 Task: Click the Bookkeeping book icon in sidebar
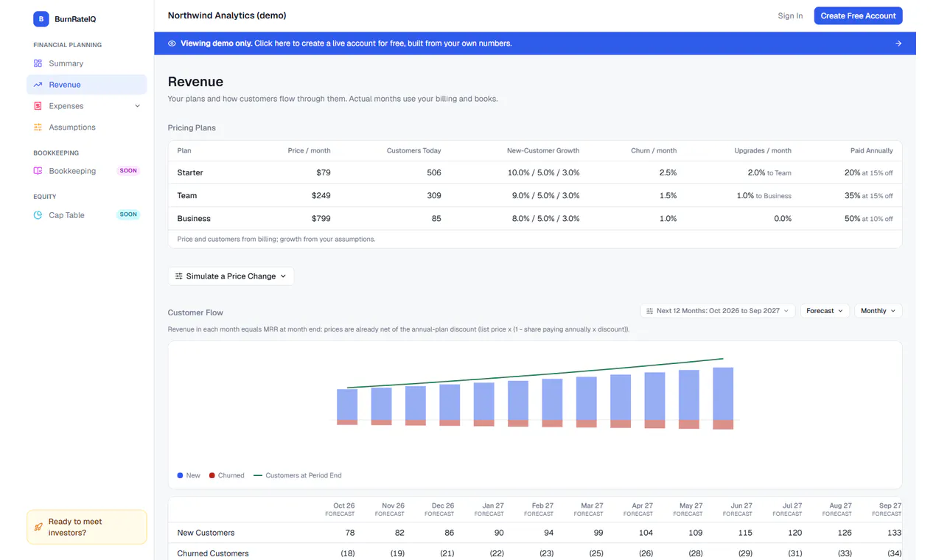(x=38, y=171)
